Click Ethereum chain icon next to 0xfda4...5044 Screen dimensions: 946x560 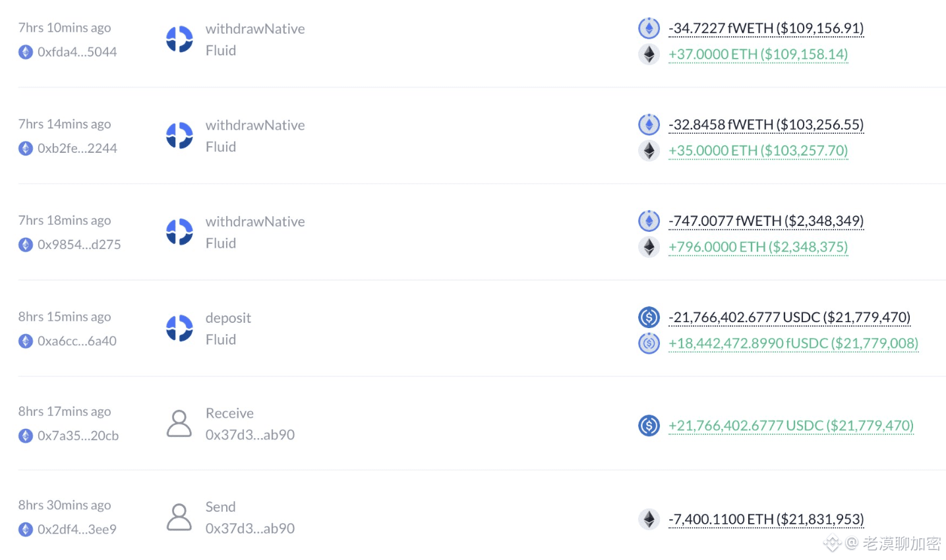point(26,52)
